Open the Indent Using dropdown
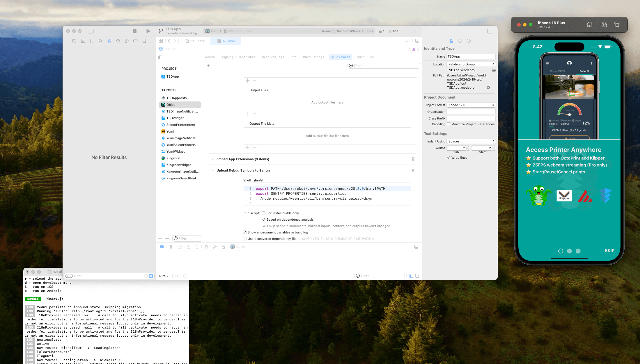 pos(471,141)
